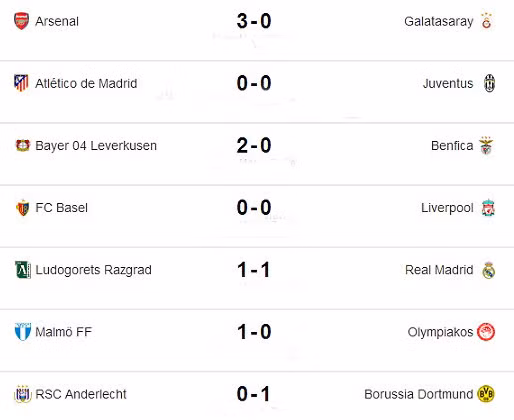Click the Arsenal club crest
Screen dimensions: 514x420
pyautogui.click(x=21, y=21)
